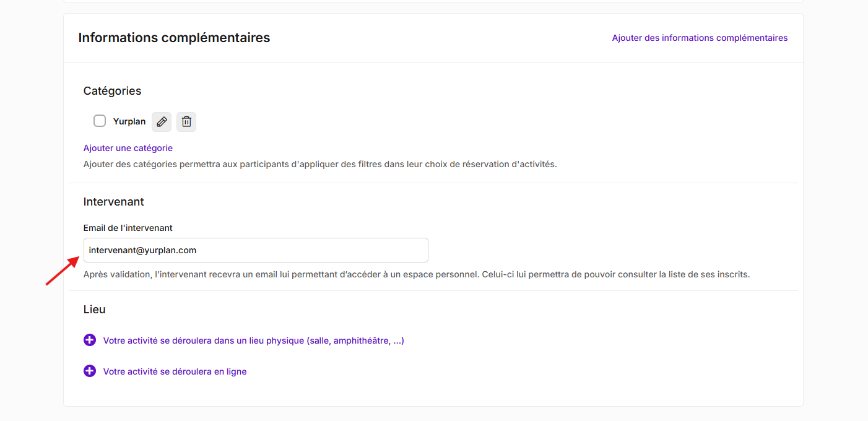Click the Email de l'intervenant field label
Image resolution: width=868 pixels, height=421 pixels.
click(128, 228)
